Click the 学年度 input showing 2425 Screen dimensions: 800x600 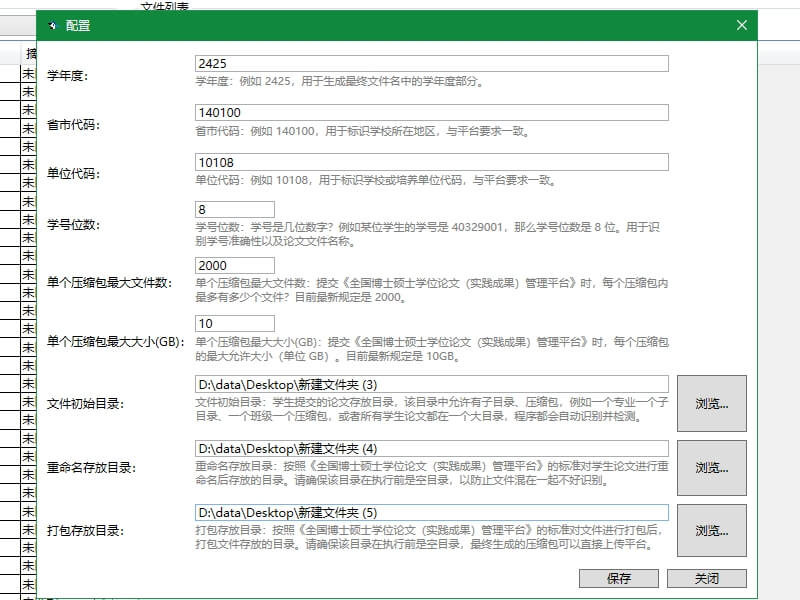(430, 62)
